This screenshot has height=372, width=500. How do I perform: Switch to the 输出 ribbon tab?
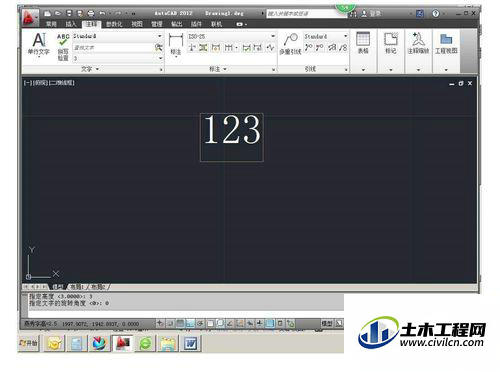click(177, 24)
